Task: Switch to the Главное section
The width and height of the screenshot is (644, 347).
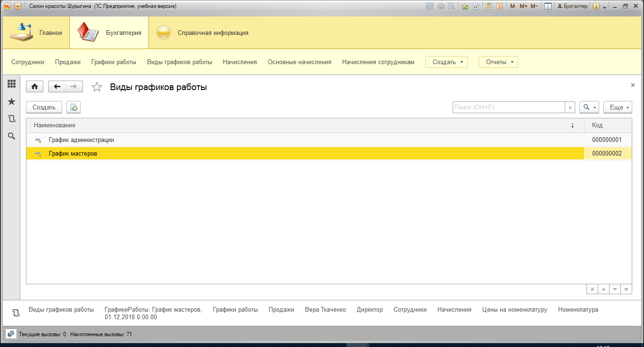Action: (x=36, y=33)
